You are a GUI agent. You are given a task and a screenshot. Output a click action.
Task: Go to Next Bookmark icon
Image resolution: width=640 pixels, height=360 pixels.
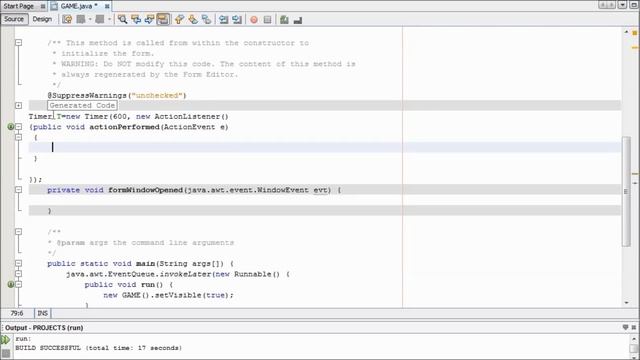[193, 19]
